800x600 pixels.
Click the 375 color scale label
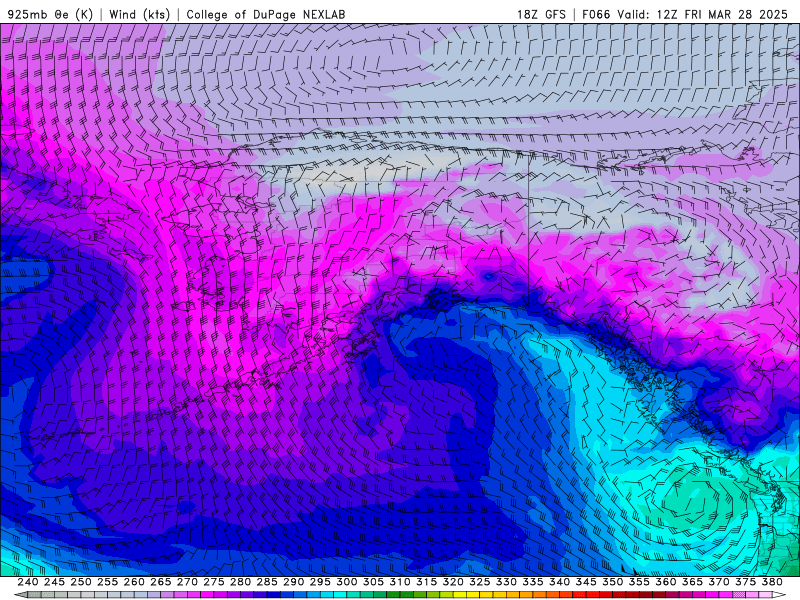point(745,582)
